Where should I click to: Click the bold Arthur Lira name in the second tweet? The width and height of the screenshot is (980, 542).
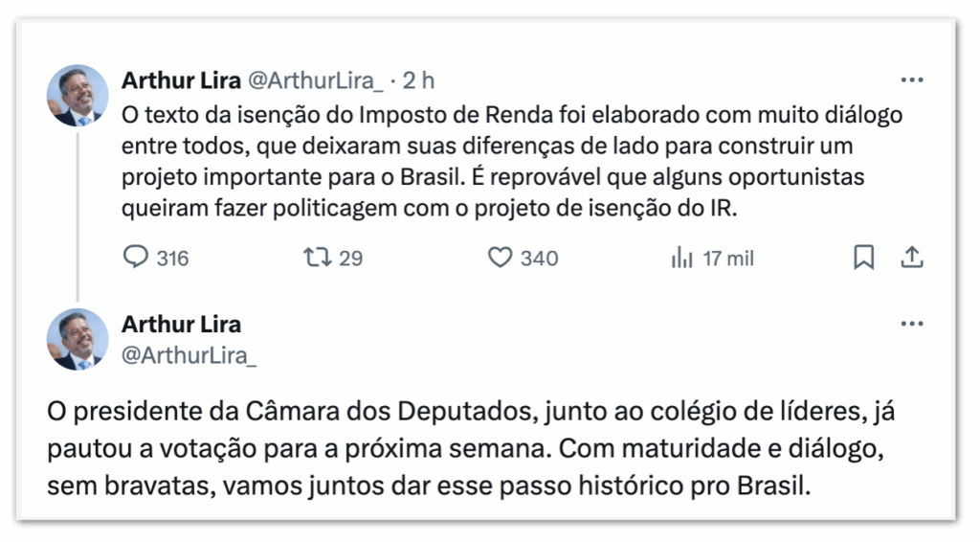point(181,324)
